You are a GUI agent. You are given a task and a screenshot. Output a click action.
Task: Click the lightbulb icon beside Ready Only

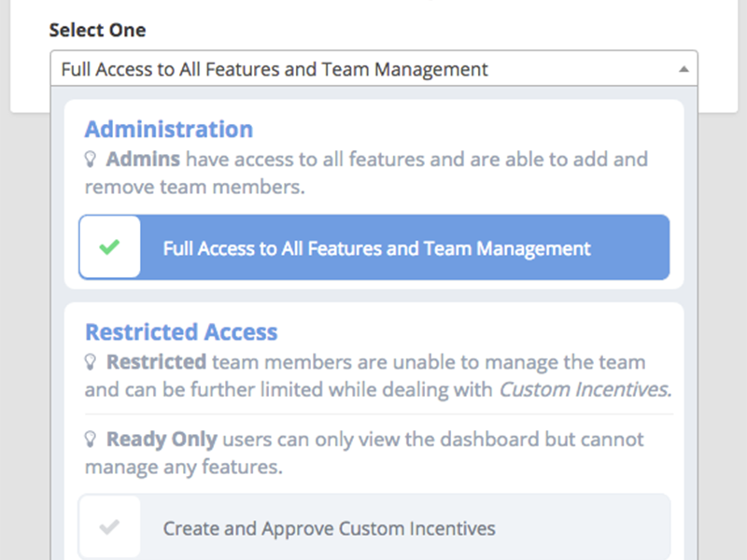click(x=92, y=440)
